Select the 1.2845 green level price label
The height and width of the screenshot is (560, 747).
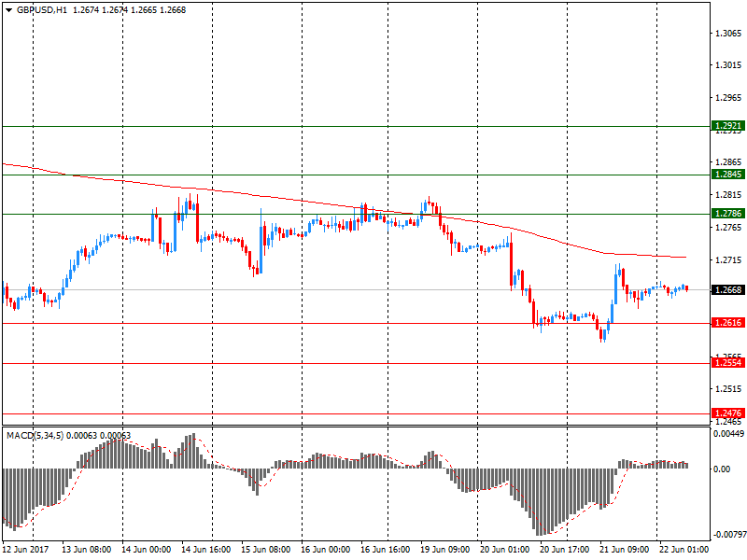pyautogui.click(x=728, y=175)
